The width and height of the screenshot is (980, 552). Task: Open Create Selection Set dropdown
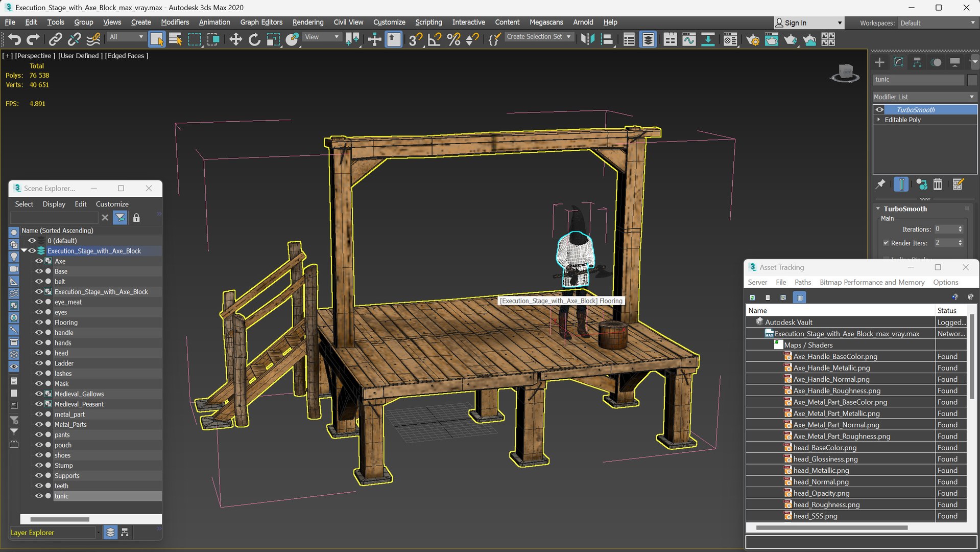click(x=538, y=37)
